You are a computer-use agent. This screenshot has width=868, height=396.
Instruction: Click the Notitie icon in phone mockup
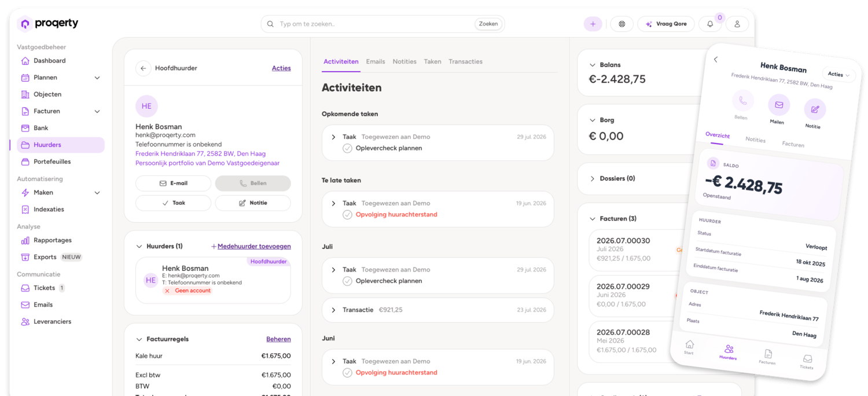pos(815,109)
